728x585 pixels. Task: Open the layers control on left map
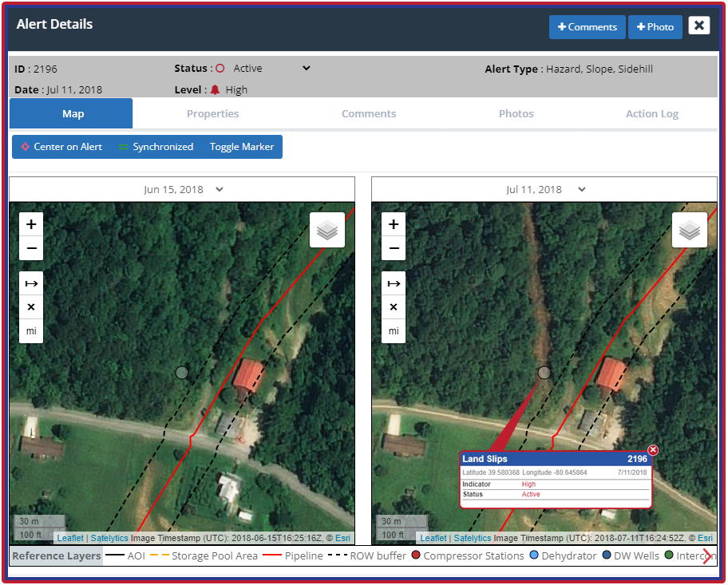(327, 230)
